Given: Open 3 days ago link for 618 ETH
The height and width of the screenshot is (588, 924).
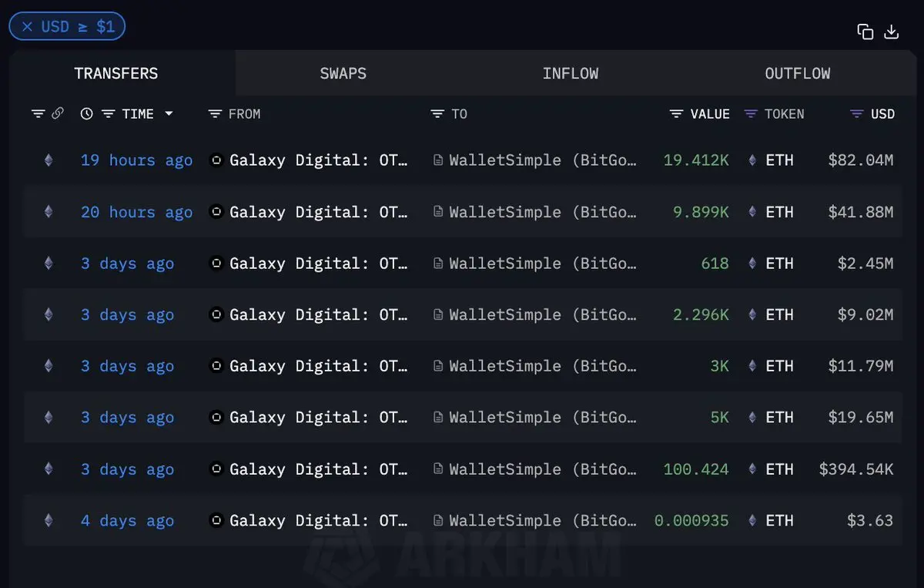Looking at the screenshot, I should point(127,264).
